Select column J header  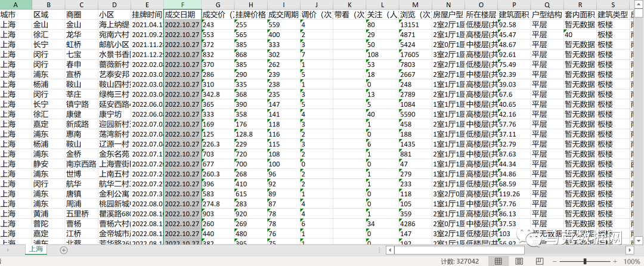point(316,5)
